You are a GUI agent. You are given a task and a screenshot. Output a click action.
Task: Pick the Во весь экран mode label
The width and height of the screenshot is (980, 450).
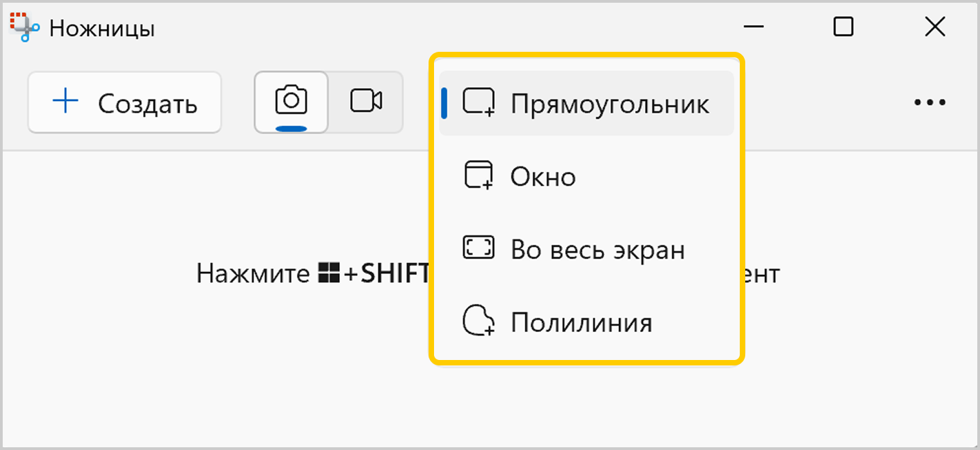(x=598, y=250)
